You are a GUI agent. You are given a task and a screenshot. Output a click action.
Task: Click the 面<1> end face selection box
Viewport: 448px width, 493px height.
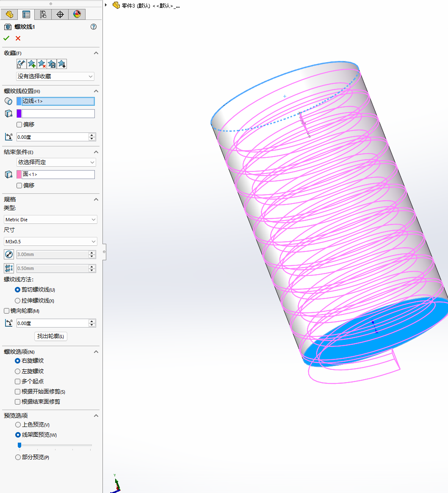point(58,174)
